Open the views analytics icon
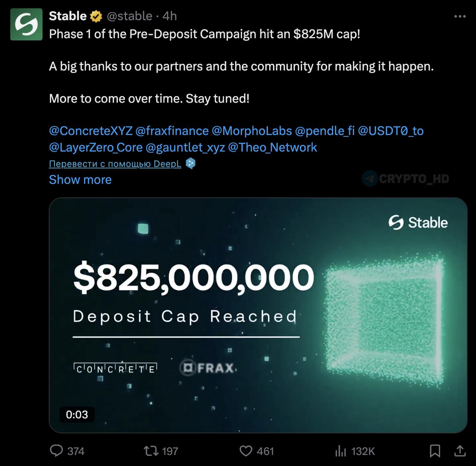Viewport: 476px width, 466px height. (340, 451)
